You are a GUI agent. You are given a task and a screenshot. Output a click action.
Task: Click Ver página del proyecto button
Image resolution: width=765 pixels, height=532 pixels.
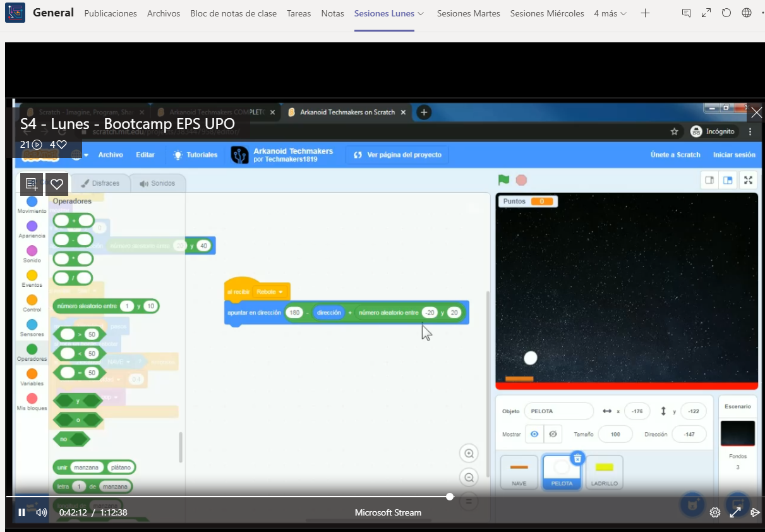pos(397,155)
